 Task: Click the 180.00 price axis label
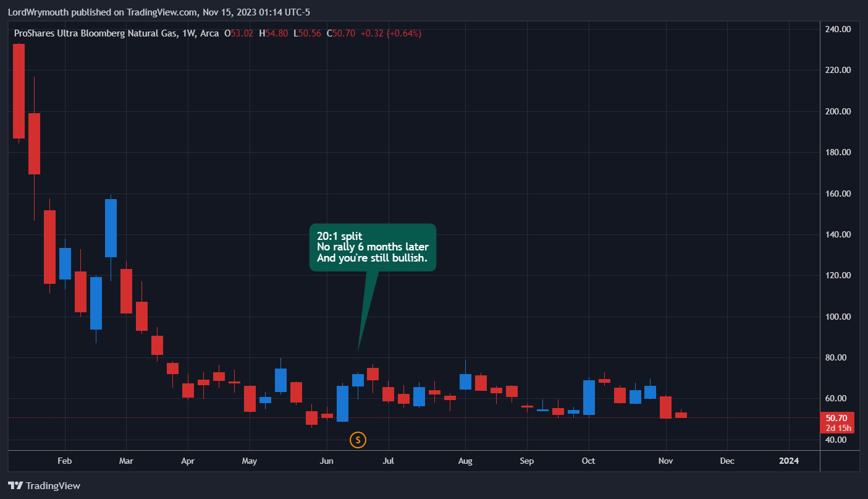pos(838,152)
